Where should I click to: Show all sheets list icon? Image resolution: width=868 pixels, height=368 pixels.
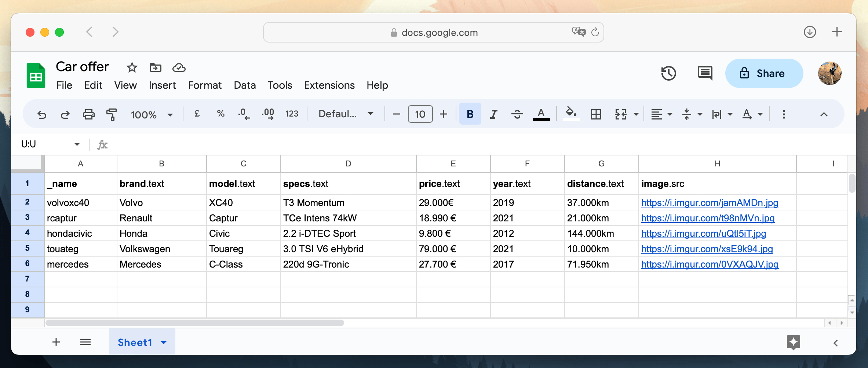pos(85,342)
